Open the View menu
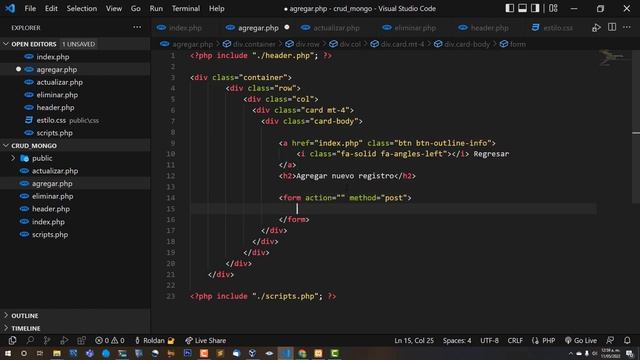Screen dimensions: 640x360 coord(113,8)
